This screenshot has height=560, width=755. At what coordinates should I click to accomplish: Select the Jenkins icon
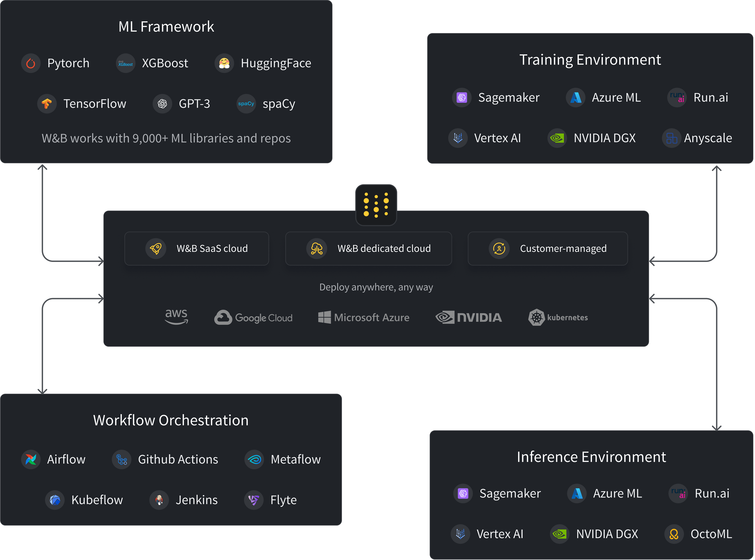pyautogui.click(x=159, y=500)
